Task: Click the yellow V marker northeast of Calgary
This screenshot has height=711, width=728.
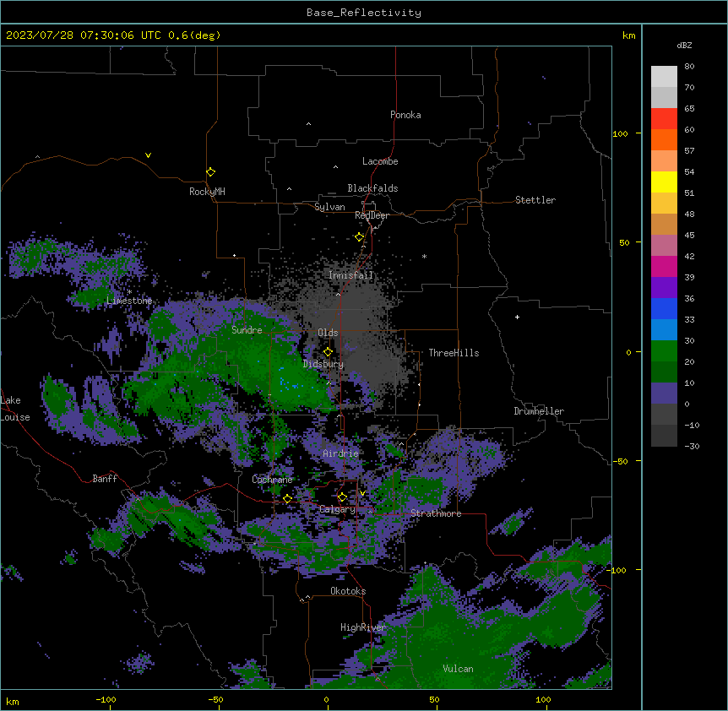Action: tap(362, 493)
